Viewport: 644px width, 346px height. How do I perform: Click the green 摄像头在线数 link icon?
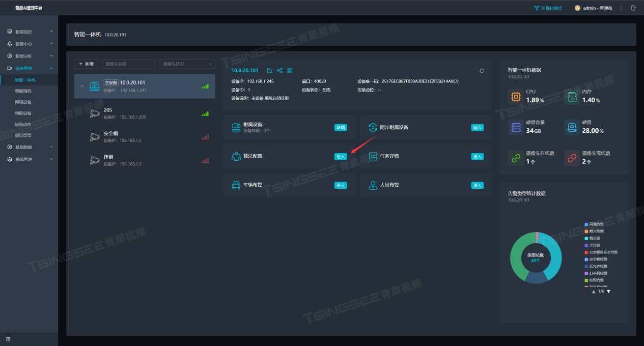point(516,158)
